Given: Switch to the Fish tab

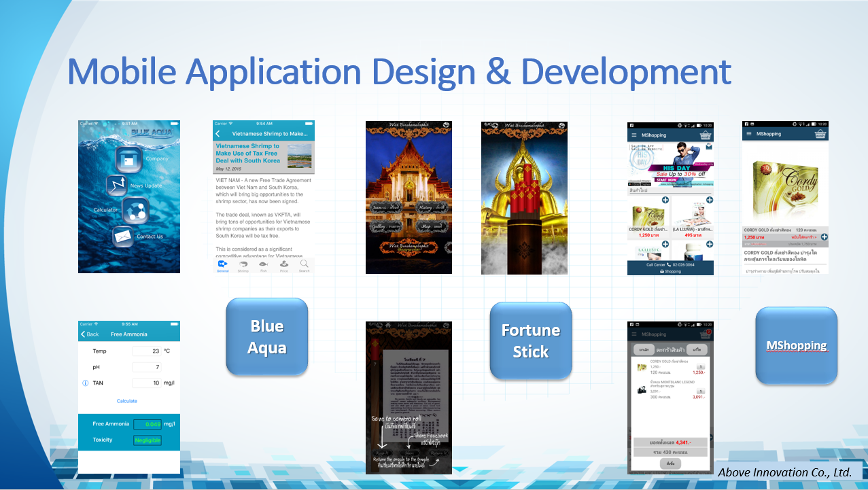Looking at the screenshot, I should pos(263,266).
